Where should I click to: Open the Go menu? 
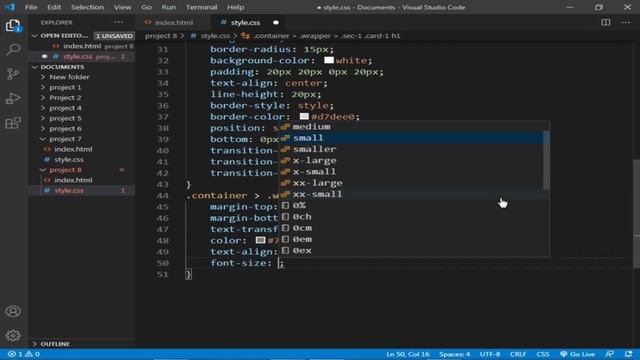(147, 7)
